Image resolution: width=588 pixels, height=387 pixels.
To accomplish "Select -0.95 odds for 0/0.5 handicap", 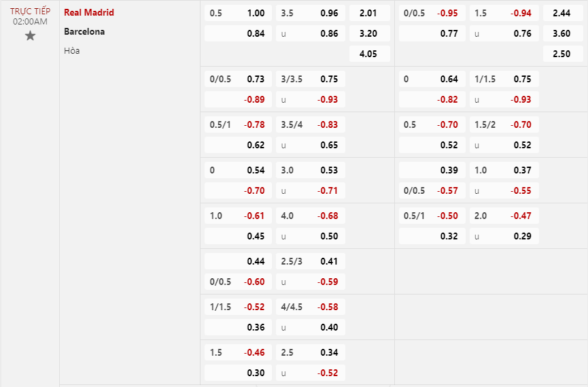I will pyautogui.click(x=448, y=13).
